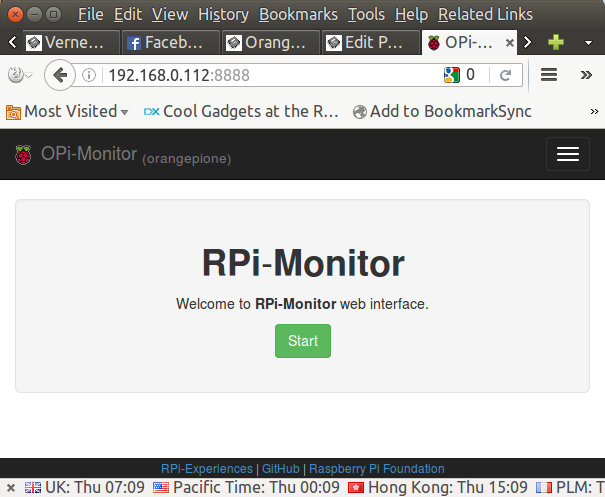
Task: Open the File menu
Action: click(x=91, y=15)
